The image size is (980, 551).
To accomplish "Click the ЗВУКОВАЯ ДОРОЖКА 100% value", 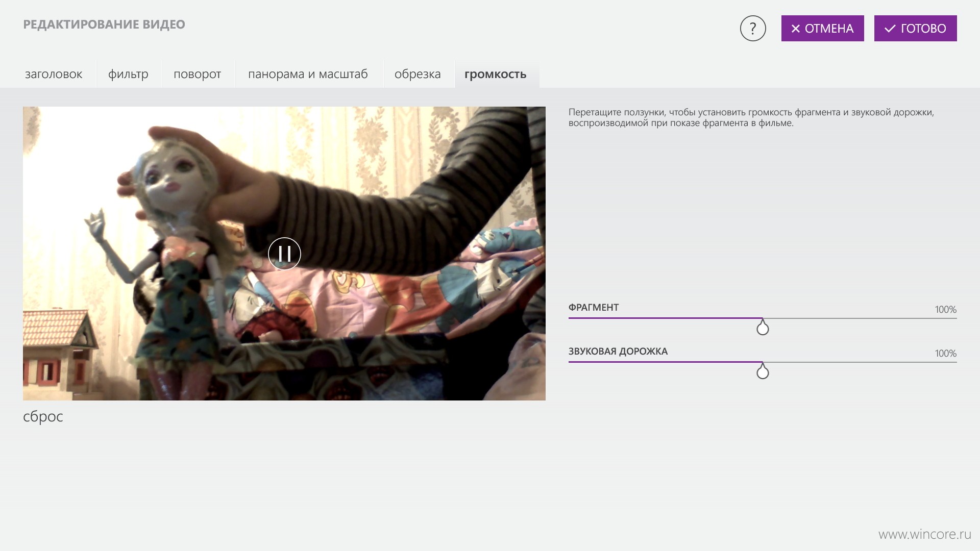I will [x=946, y=354].
